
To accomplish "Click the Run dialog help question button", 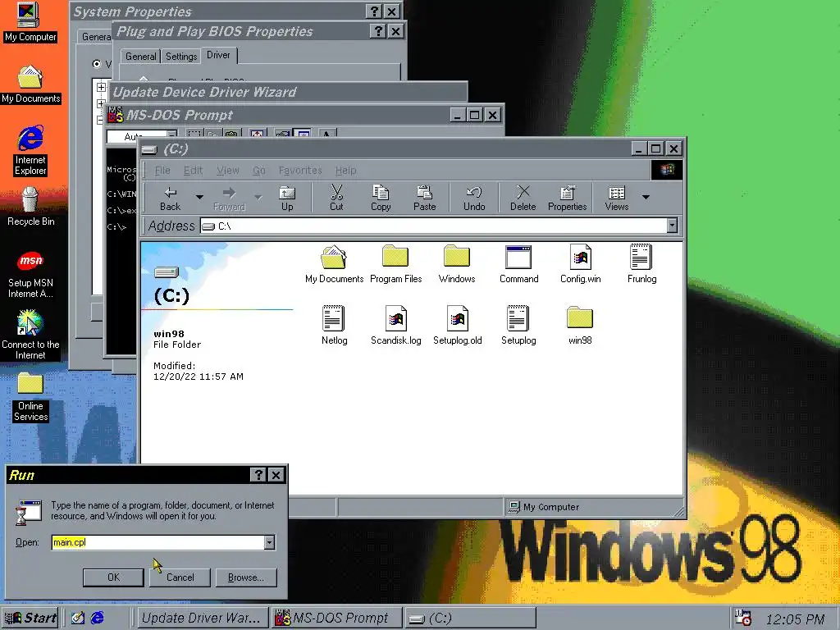I will coord(258,475).
